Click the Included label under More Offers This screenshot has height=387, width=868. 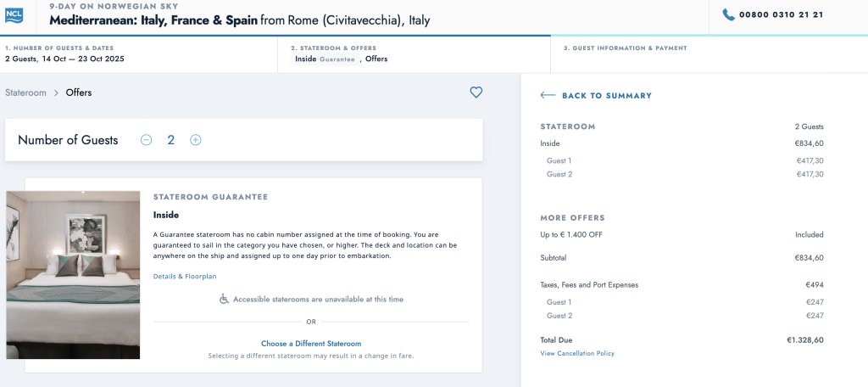click(810, 234)
